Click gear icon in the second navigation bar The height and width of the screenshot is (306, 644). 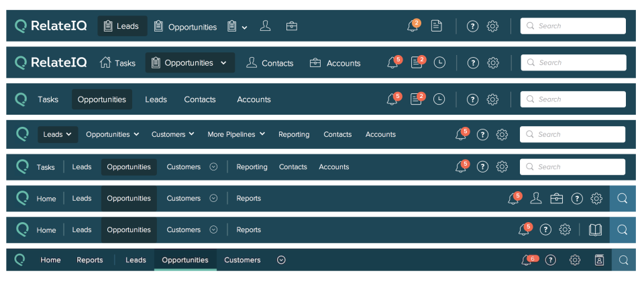(x=493, y=63)
